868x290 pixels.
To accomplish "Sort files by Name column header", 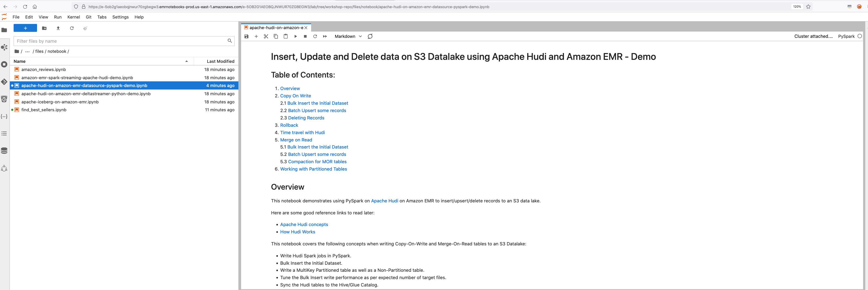I will click(102, 61).
